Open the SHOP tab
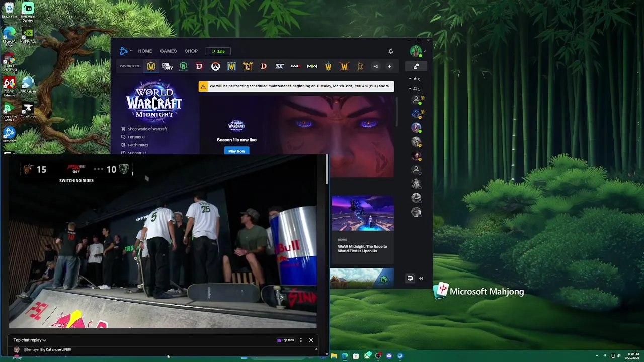 191,51
